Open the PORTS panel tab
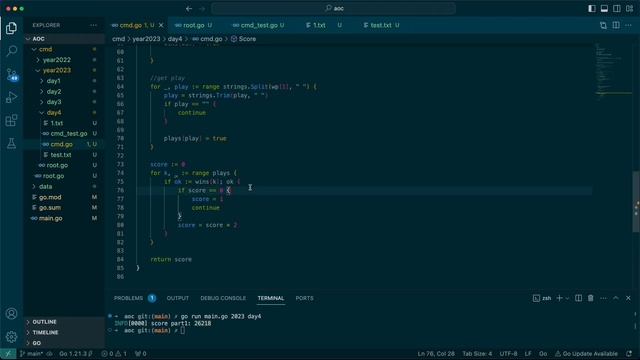This screenshot has width=640, height=360. [304, 298]
